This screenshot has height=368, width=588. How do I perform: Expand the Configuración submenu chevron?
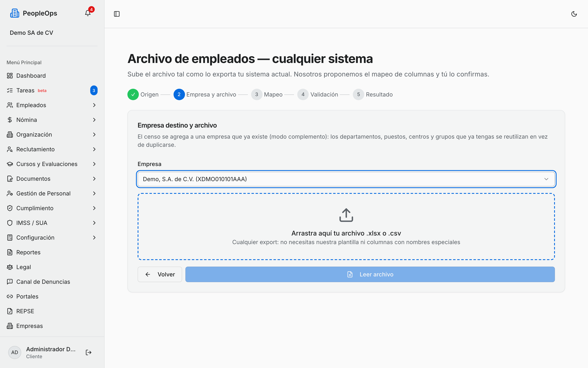coord(94,238)
